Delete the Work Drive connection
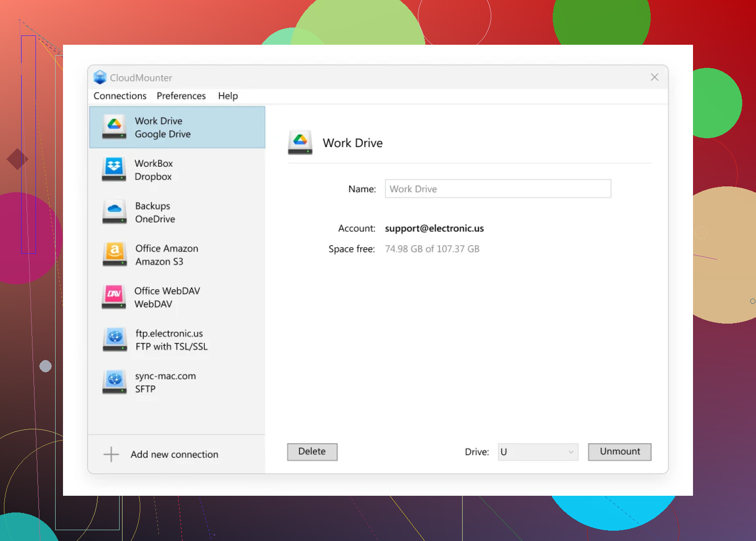 (312, 452)
